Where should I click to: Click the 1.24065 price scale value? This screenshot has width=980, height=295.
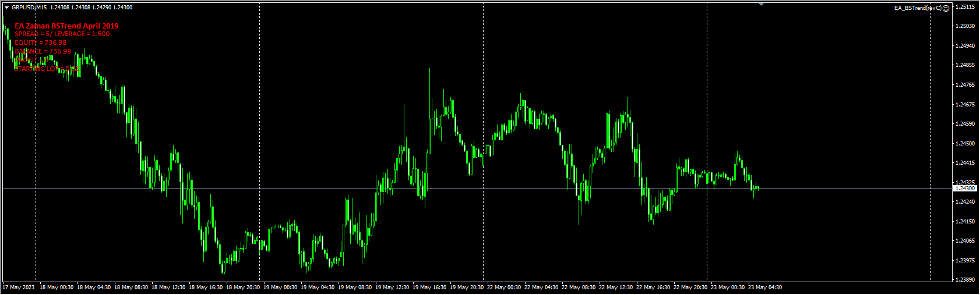click(x=966, y=241)
